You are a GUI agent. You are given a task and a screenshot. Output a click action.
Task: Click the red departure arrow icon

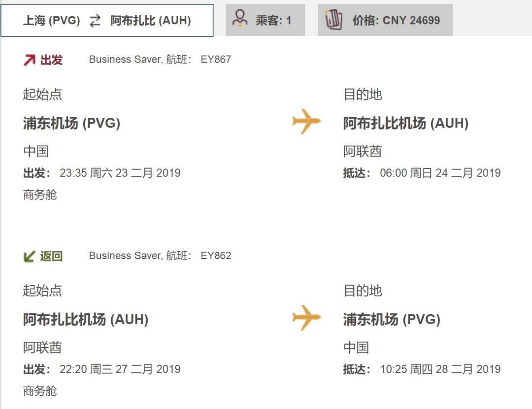30,60
